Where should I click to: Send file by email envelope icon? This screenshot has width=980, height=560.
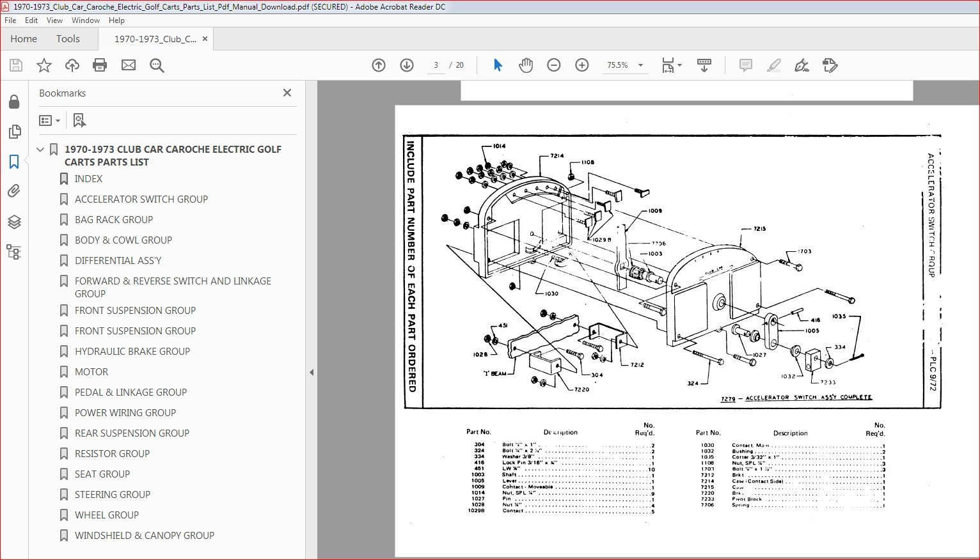click(x=129, y=65)
